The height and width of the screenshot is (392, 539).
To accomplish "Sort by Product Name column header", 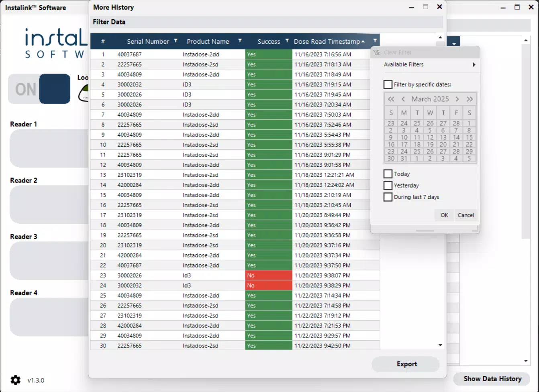I will 208,41.
